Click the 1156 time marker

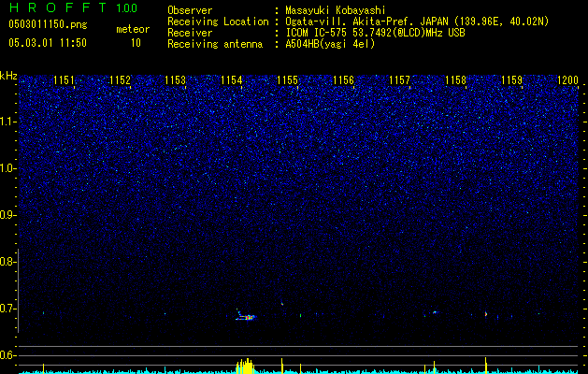click(343, 80)
